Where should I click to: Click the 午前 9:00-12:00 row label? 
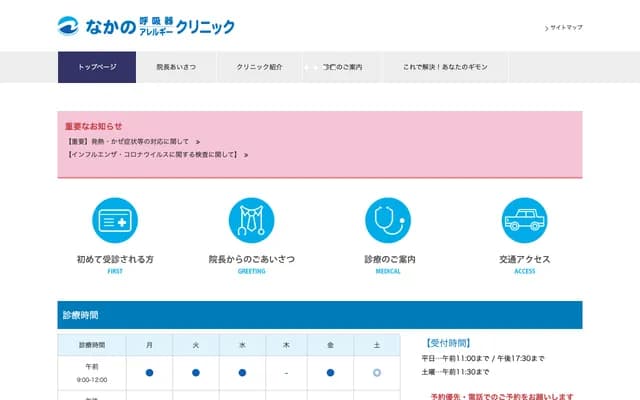click(x=92, y=373)
